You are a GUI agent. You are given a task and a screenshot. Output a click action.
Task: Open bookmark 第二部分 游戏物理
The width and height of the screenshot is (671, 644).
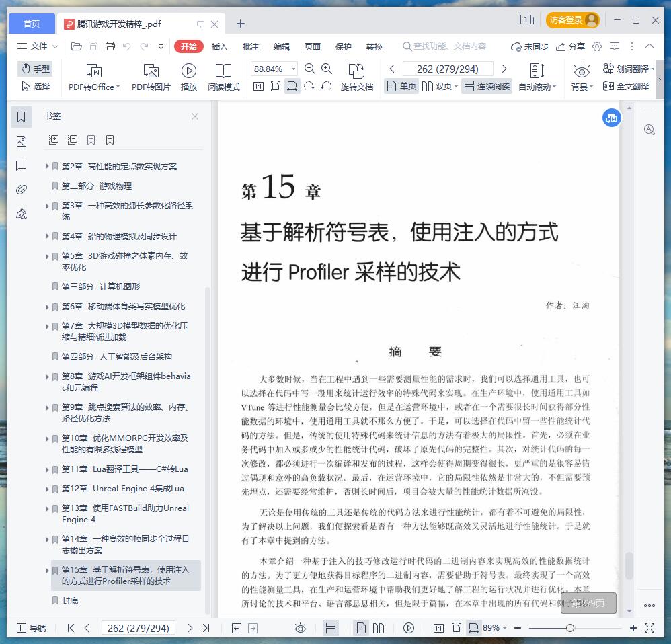[97, 186]
